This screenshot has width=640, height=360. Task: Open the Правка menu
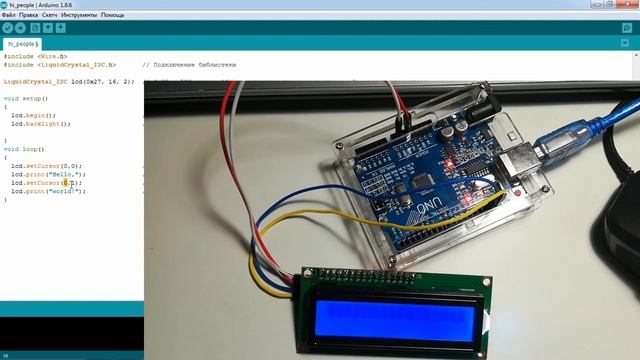[29, 15]
